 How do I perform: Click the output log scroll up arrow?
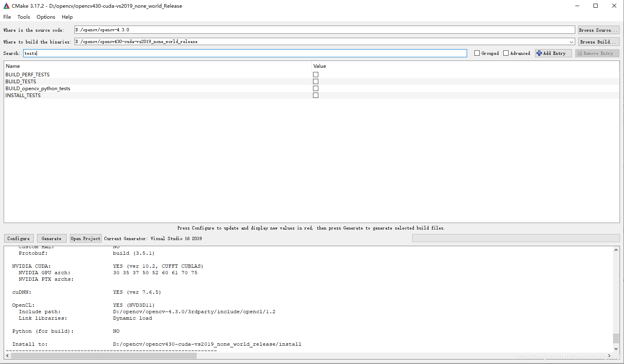coord(616,250)
